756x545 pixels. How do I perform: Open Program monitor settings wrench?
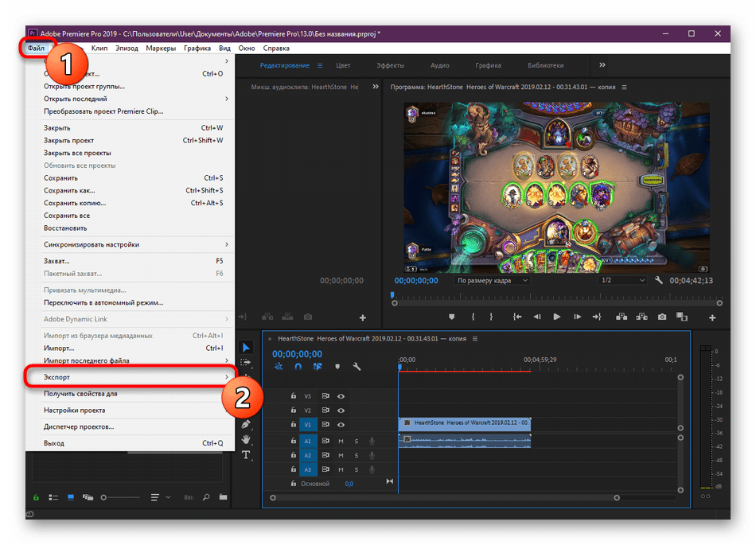tap(659, 280)
